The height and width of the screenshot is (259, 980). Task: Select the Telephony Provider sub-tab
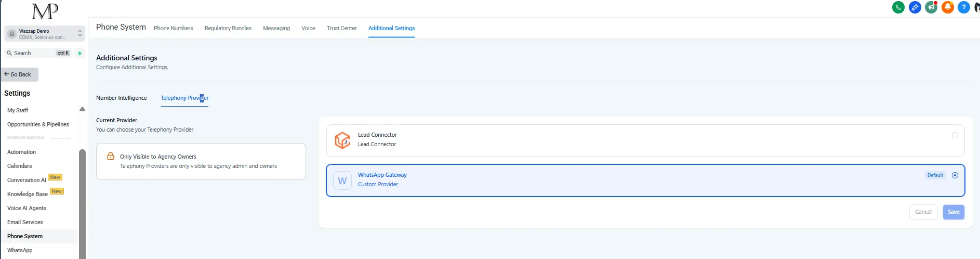(184, 98)
